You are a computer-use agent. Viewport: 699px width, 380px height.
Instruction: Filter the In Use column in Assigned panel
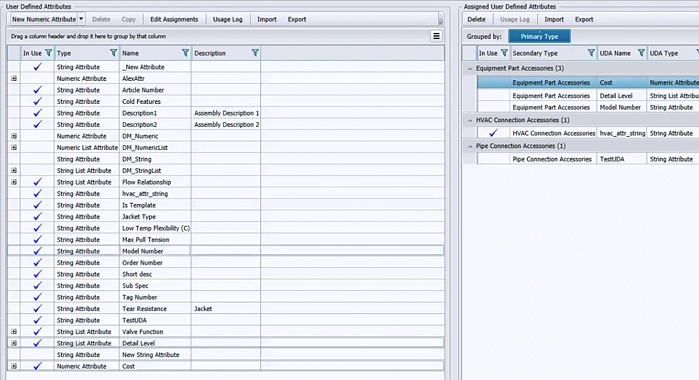pyautogui.click(x=504, y=53)
